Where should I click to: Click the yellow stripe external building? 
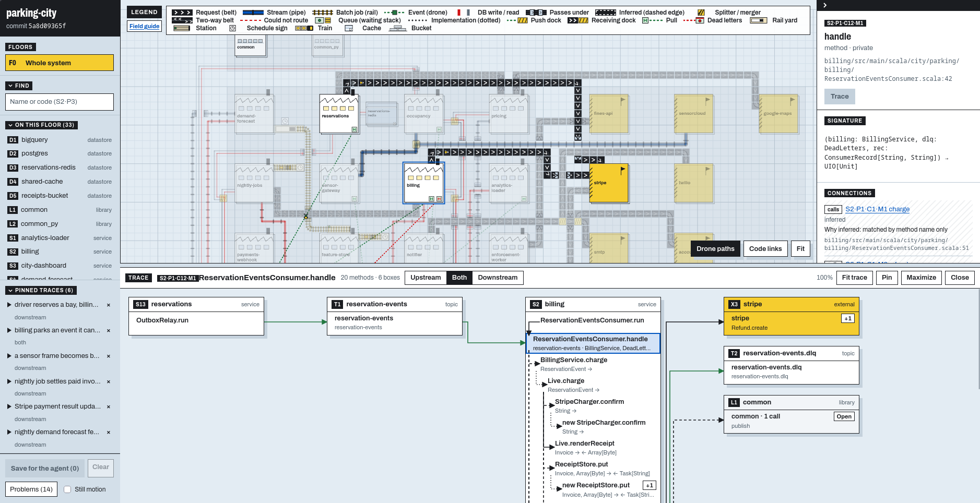coord(609,183)
